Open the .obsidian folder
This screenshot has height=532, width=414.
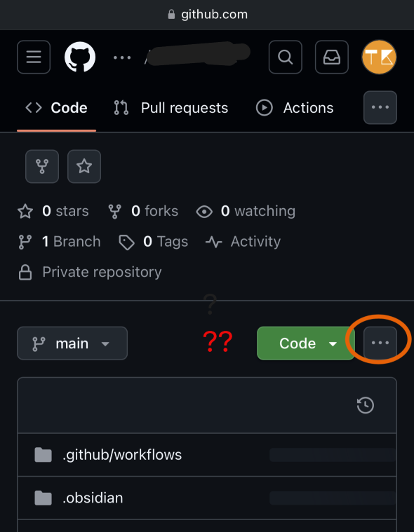[93, 498]
